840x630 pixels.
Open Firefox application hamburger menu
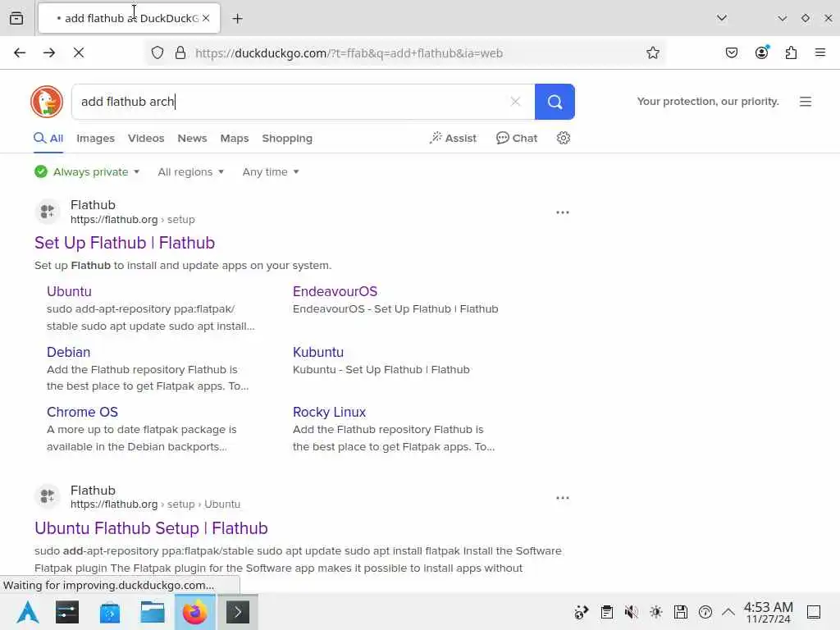click(x=820, y=52)
